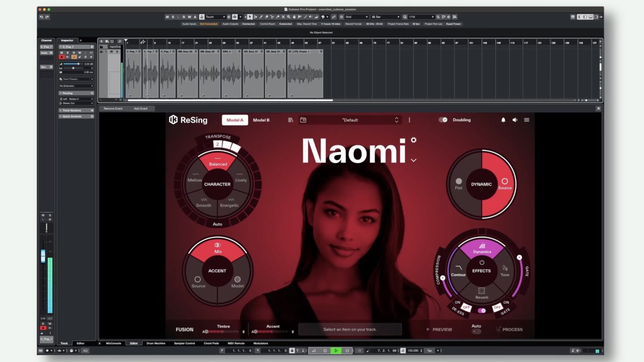This screenshot has height=362, width=644.
Task: Open the Track Presets dropdown
Action: (76, 79)
